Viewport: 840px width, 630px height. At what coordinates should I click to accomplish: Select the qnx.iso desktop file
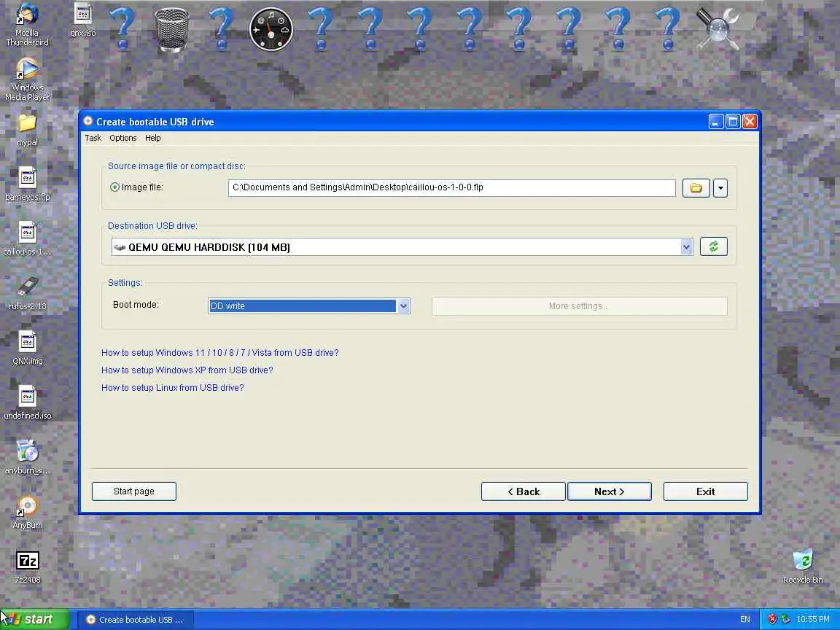83,20
